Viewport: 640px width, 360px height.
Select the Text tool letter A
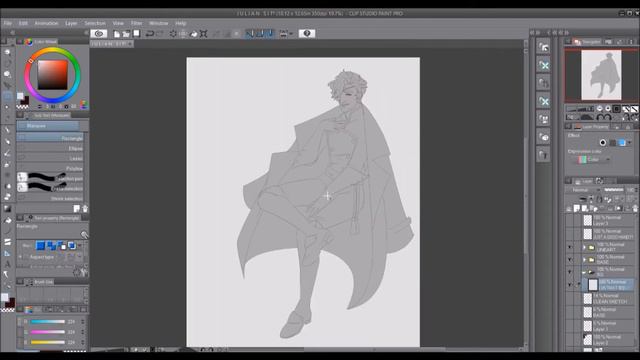(x=7, y=264)
